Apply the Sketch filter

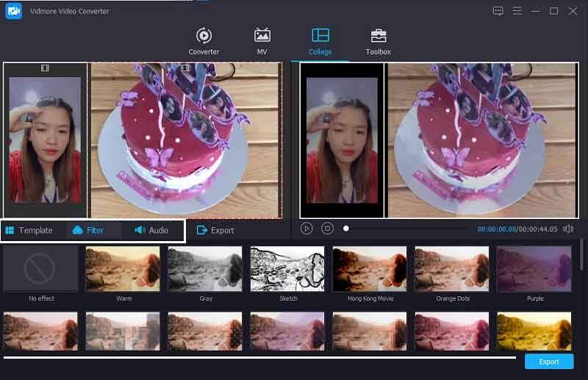click(287, 269)
